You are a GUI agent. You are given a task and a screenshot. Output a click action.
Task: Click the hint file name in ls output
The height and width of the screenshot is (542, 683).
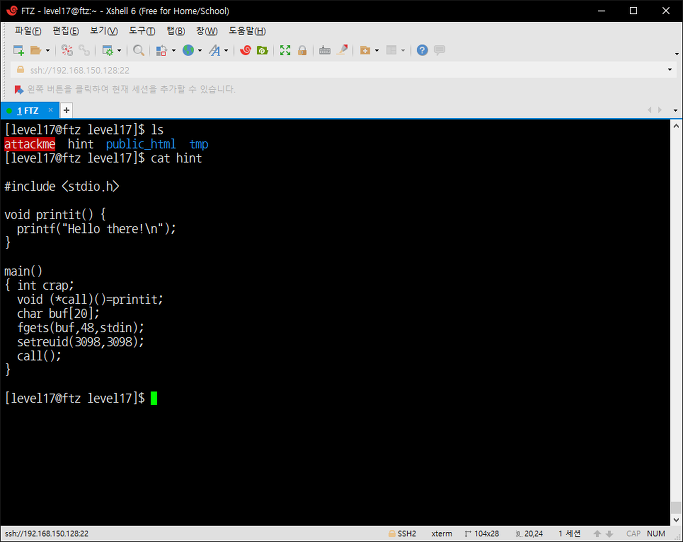coord(81,144)
